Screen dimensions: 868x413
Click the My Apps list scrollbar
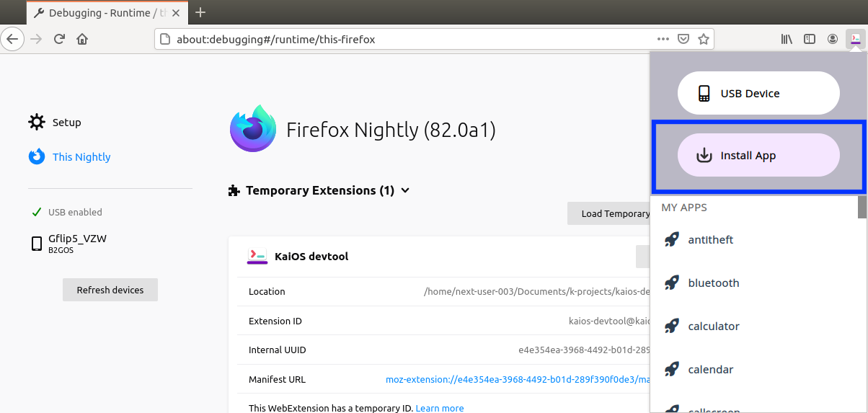862,208
